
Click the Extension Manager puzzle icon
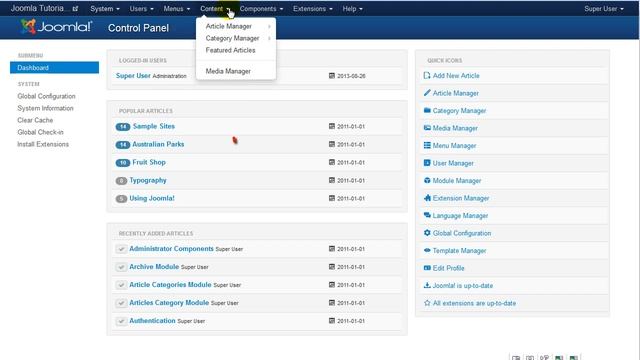(x=427, y=198)
